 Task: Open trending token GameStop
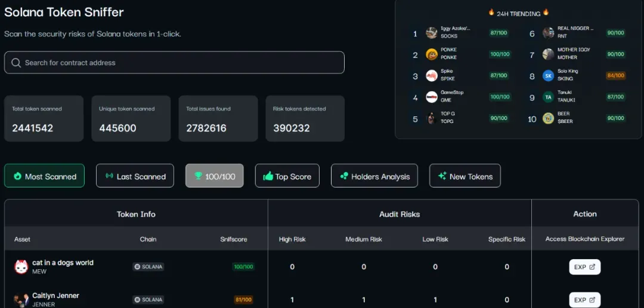point(452,93)
